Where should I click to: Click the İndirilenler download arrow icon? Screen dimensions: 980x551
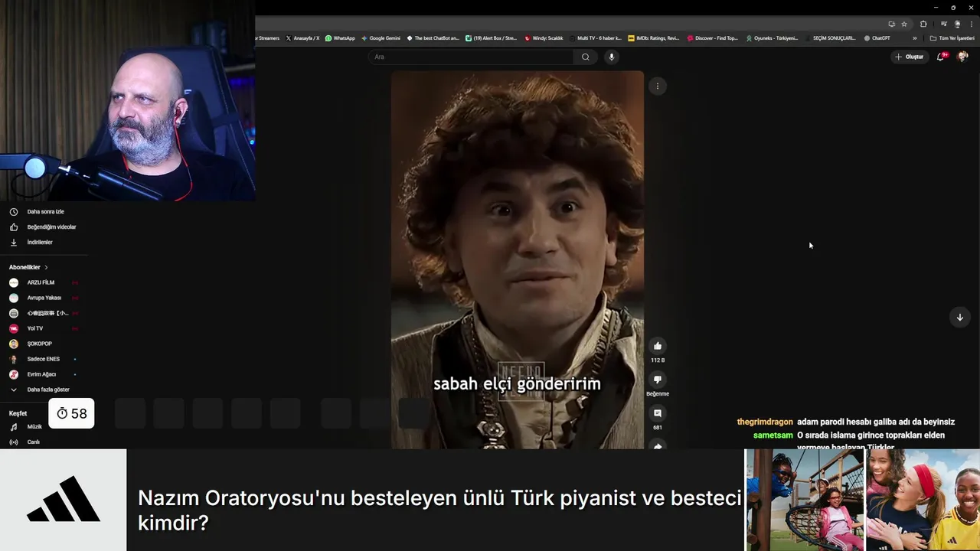[x=13, y=242]
